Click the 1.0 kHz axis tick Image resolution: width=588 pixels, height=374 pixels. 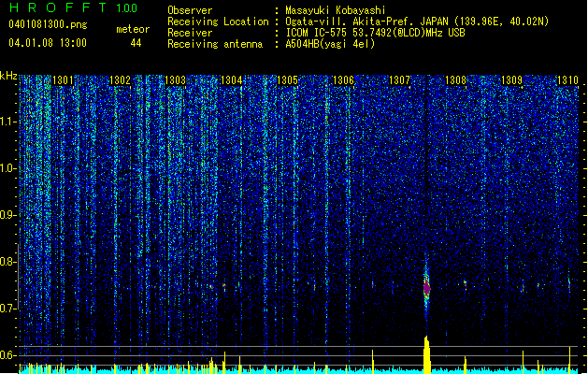[8, 168]
